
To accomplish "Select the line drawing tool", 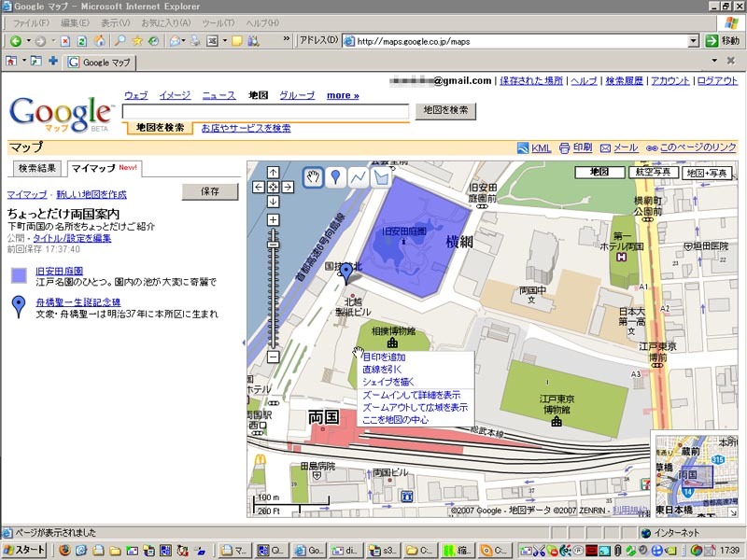I will click(358, 177).
